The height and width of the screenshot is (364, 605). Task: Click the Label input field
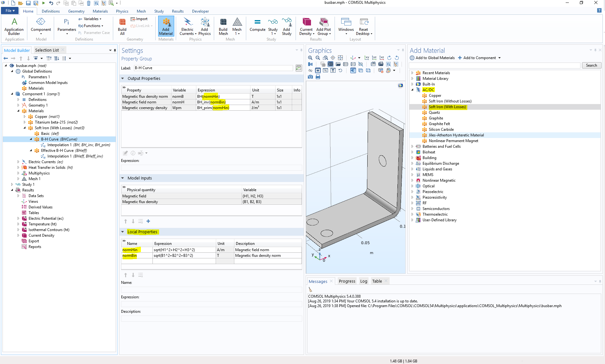tap(213, 68)
